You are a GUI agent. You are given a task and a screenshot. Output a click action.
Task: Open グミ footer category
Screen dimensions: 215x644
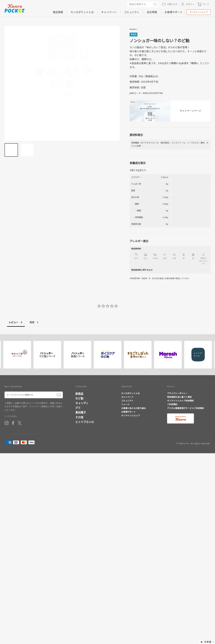pyautogui.click(x=78, y=408)
